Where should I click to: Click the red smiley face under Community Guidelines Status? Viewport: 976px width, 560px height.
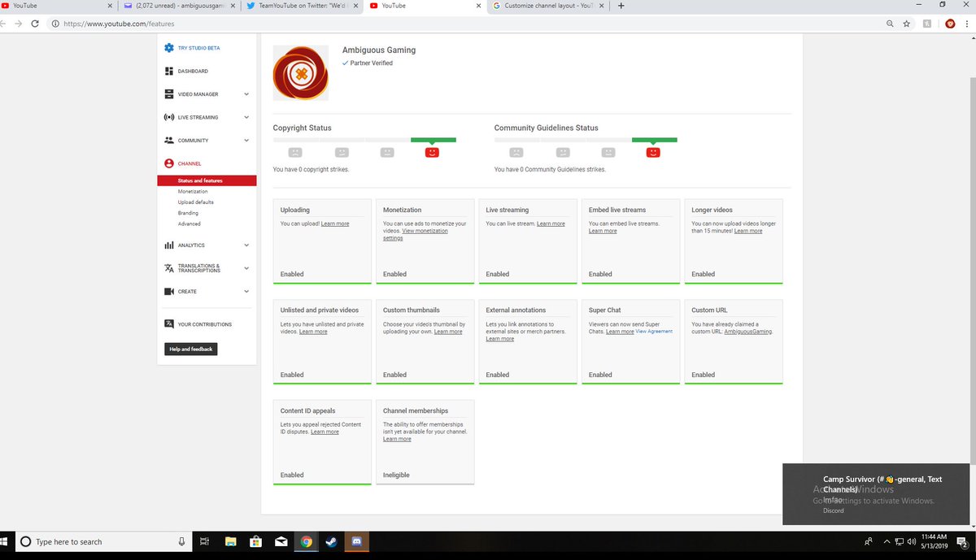[653, 152]
